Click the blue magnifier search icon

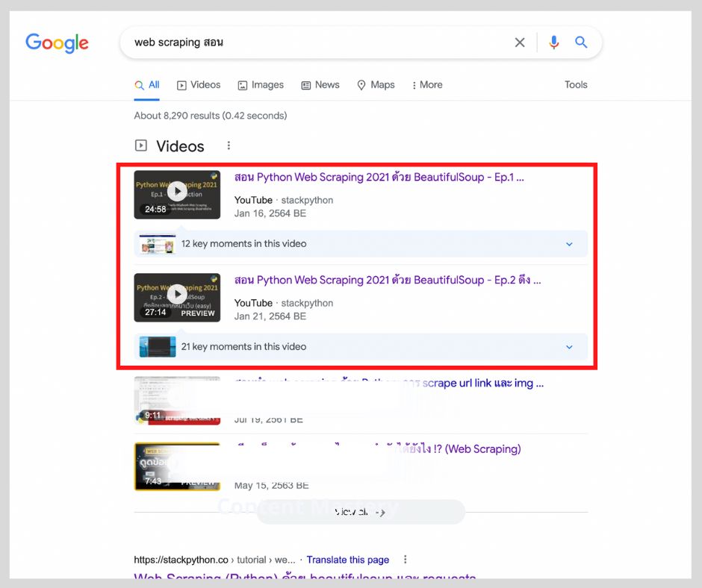coord(581,43)
